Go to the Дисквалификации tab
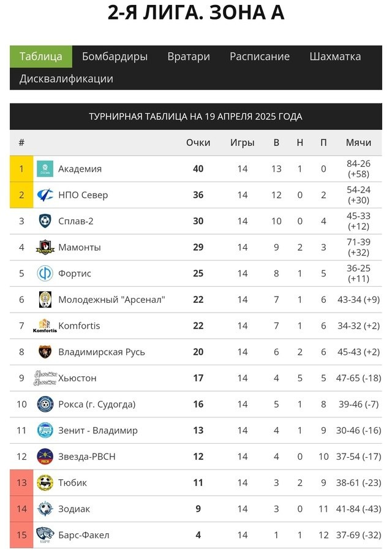392x551 pixels. point(66,78)
